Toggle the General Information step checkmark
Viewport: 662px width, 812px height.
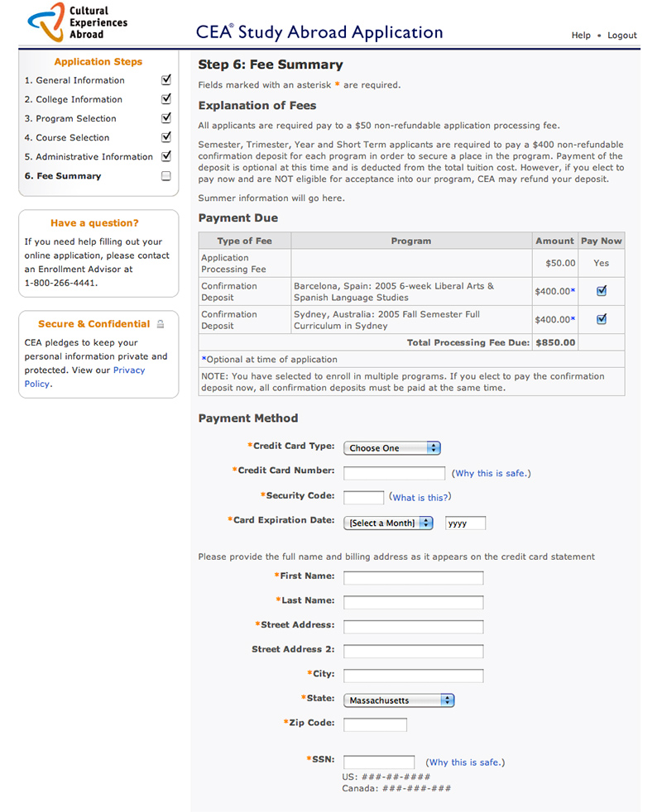(165, 80)
